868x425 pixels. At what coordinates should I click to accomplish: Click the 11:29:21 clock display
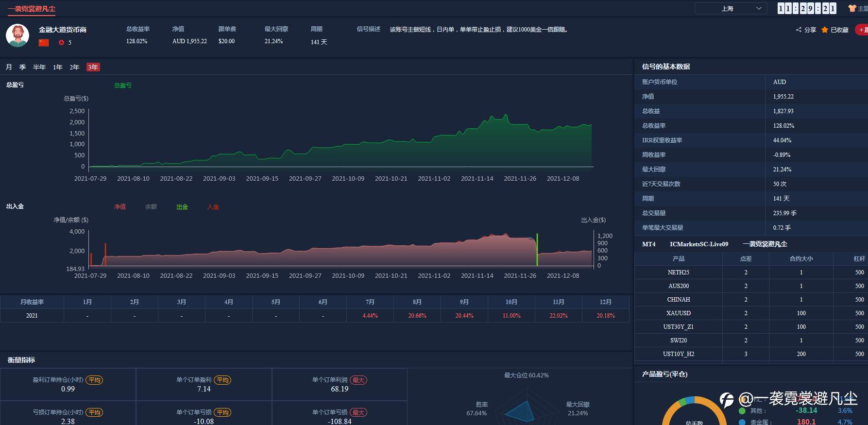point(807,8)
